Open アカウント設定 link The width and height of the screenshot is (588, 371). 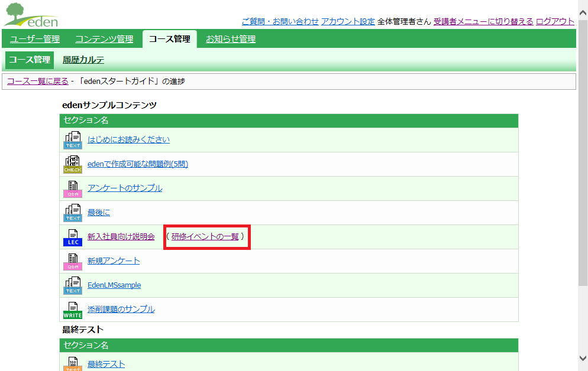348,22
